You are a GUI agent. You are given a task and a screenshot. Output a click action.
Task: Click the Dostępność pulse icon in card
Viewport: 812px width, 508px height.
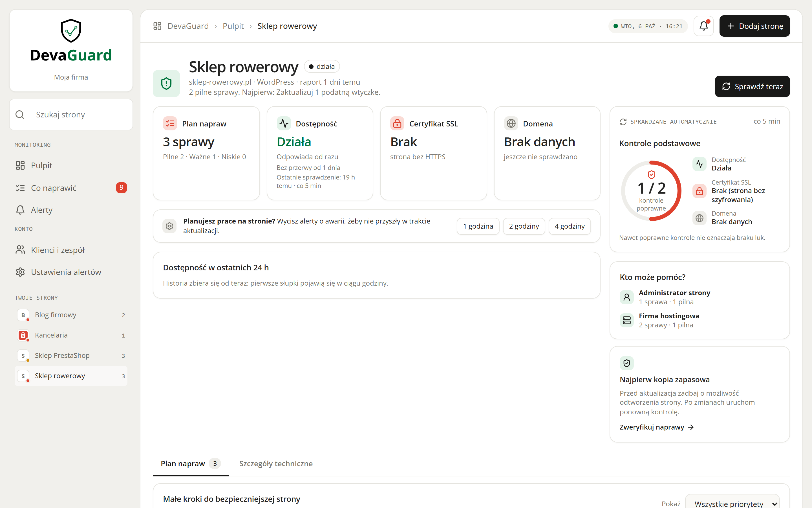click(284, 124)
